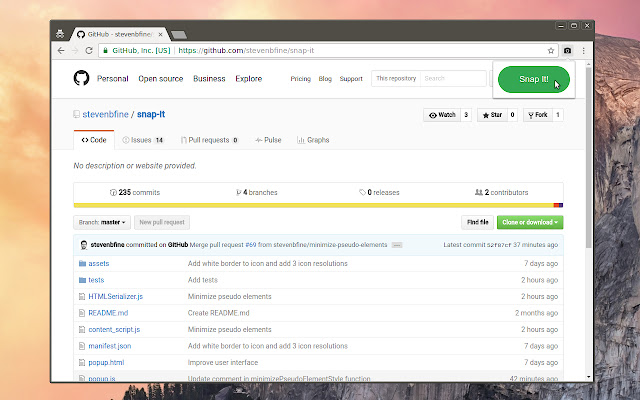This screenshot has height=400, width=640.
Task: Open the stevenbfine user link
Action: tap(105, 114)
